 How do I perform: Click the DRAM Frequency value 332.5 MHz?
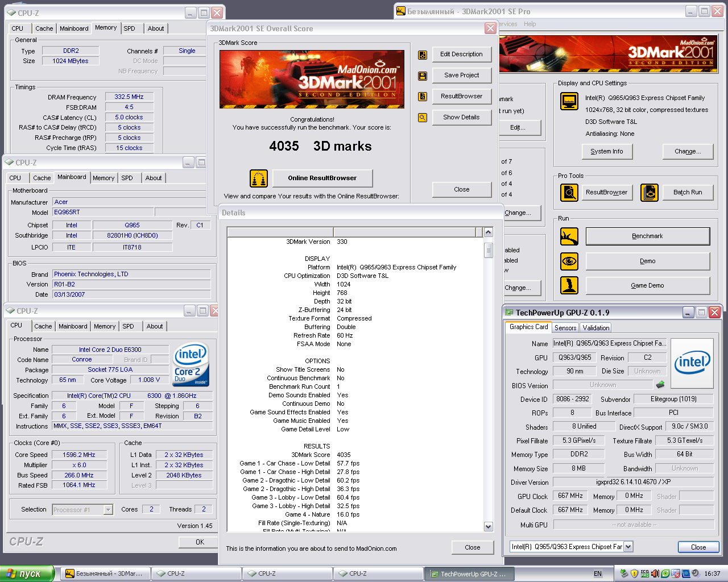(x=129, y=97)
